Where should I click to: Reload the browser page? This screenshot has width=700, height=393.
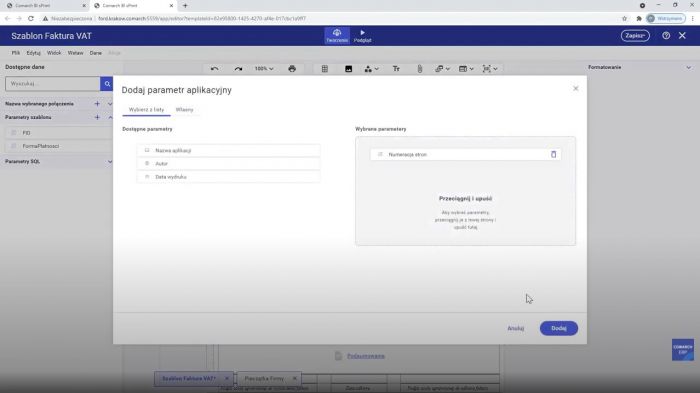31,18
